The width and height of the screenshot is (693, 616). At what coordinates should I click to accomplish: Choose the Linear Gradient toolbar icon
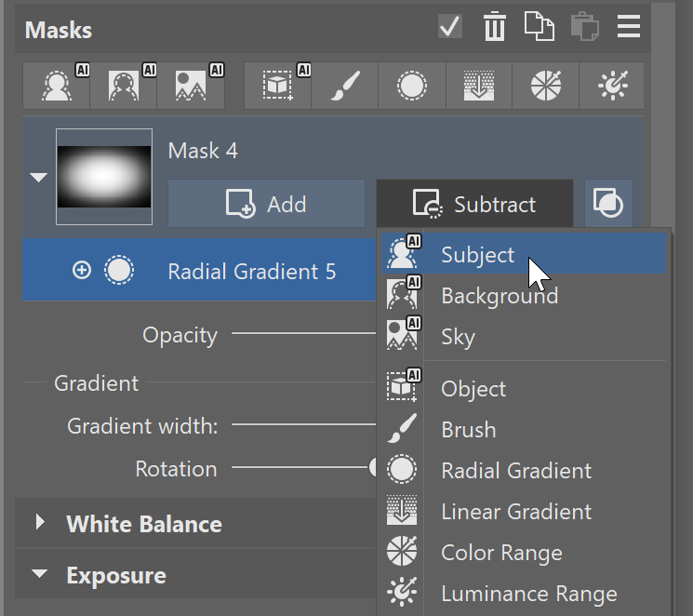478,87
